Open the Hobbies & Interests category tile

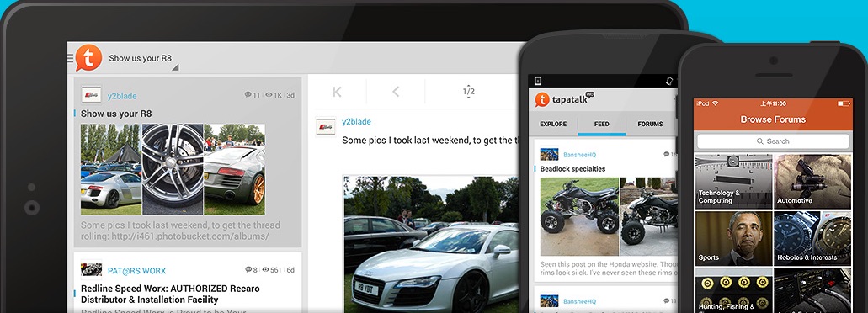812,238
